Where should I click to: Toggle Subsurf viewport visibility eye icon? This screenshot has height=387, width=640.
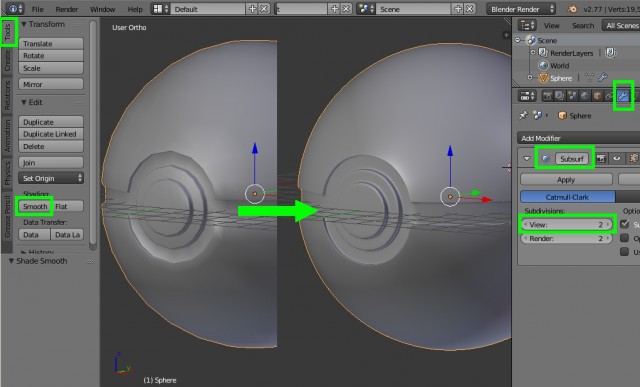point(617,158)
